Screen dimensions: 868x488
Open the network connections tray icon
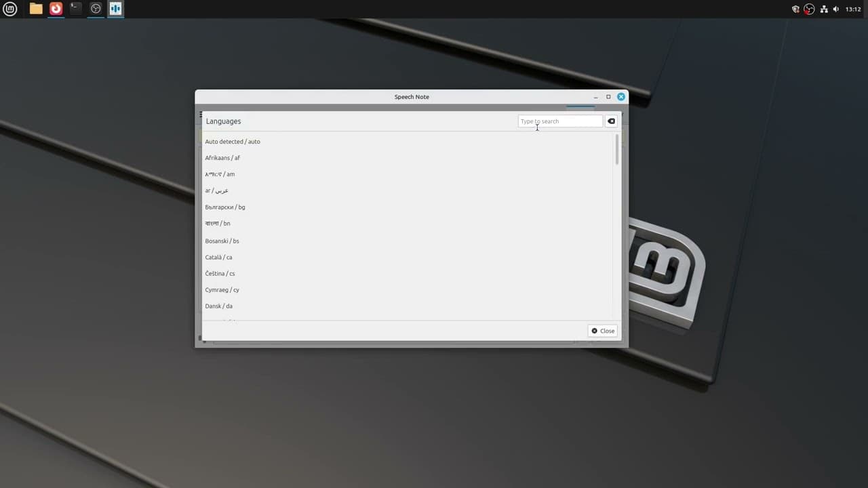(x=824, y=9)
